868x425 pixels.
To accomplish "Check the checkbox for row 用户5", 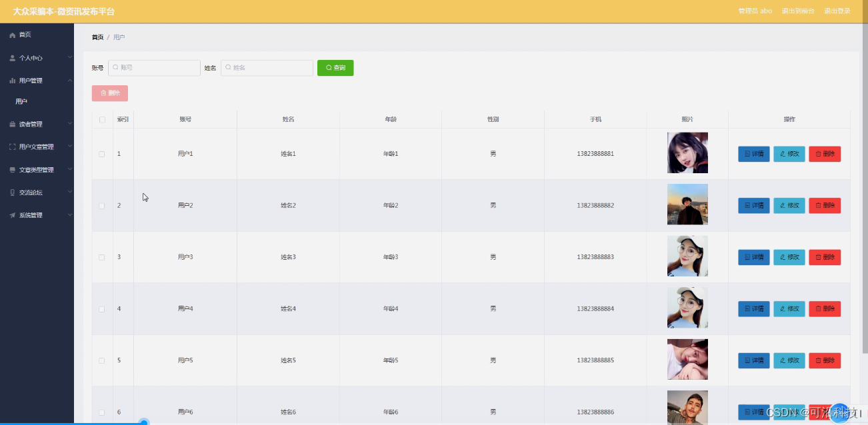I will click(102, 360).
